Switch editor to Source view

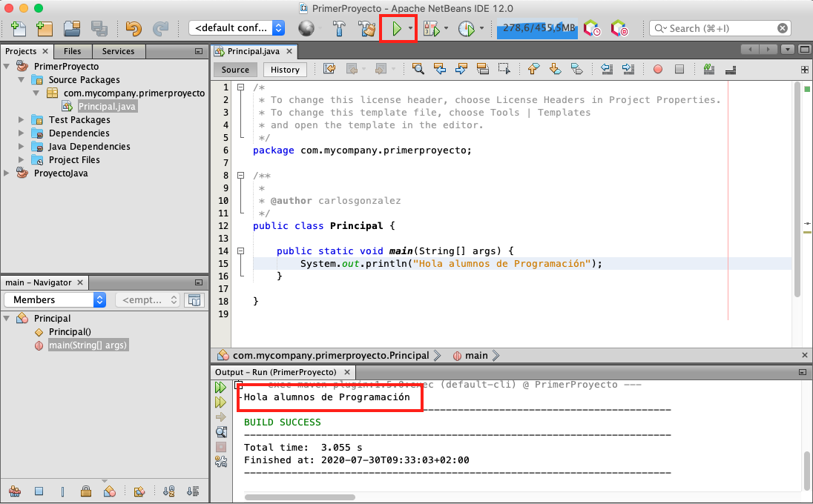[235, 70]
